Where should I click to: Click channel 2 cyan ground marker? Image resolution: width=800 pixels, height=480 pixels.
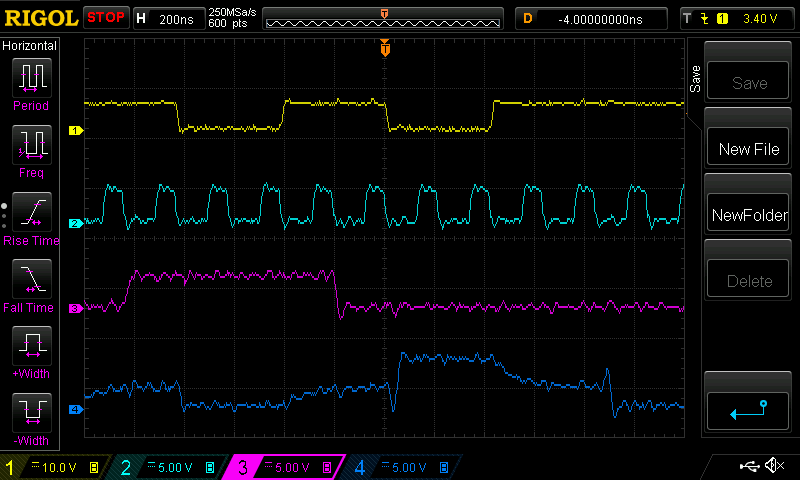pyautogui.click(x=76, y=223)
